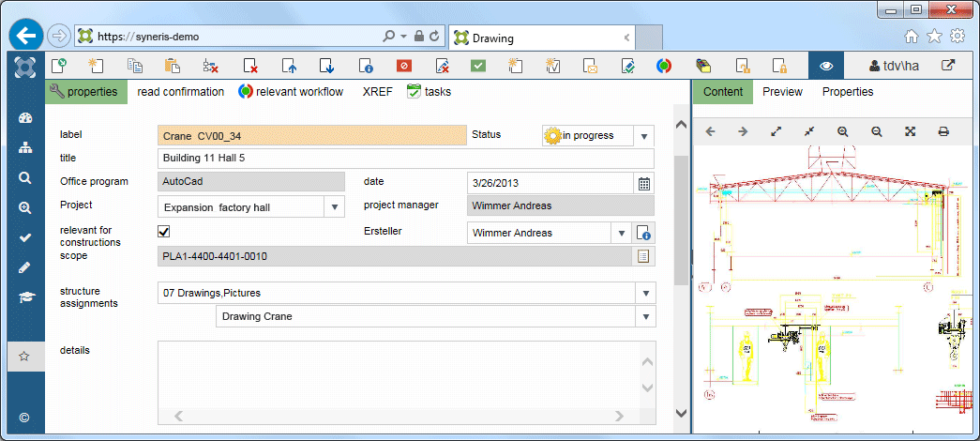Click the print icon in content viewer
980x441 pixels.
943,131
